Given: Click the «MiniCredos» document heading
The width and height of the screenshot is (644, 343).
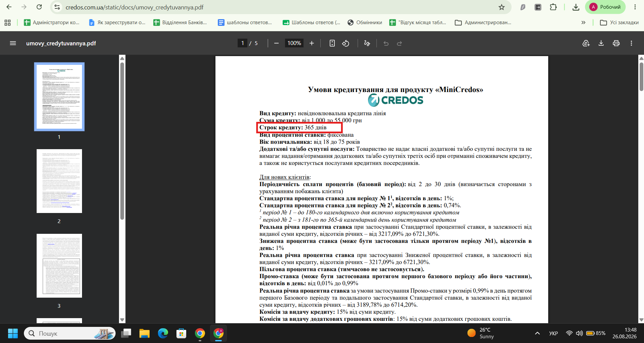Looking at the screenshot, I should tap(395, 89).
